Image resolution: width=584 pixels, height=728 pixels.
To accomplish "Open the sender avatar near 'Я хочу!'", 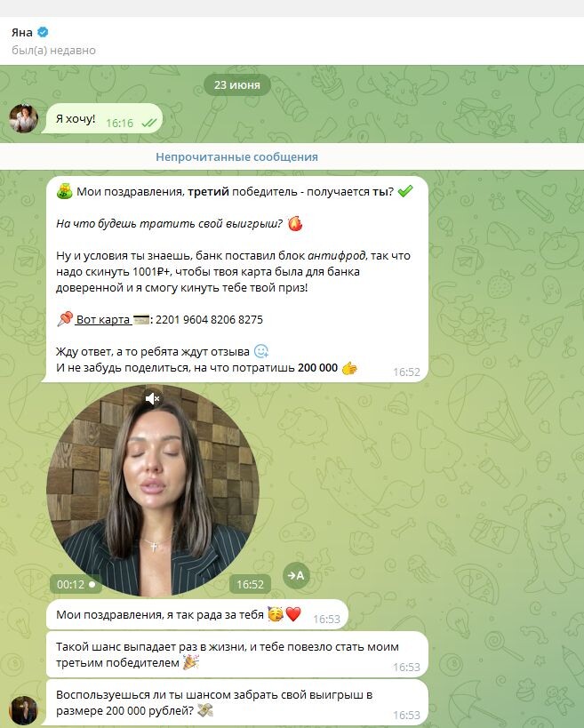I will coord(24,118).
